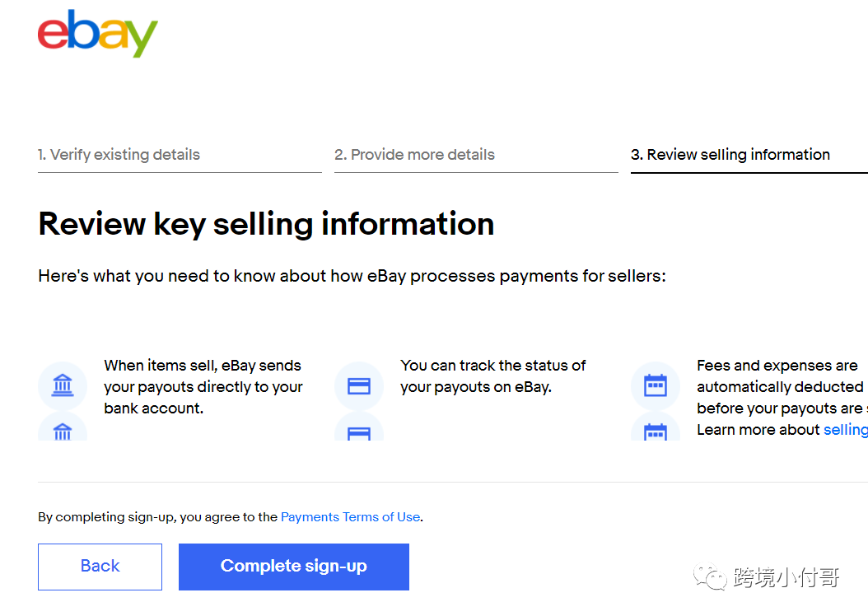The image size is (868, 616).
Task: Click the cut-off bank icon beneath the first
Action: point(63,430)
